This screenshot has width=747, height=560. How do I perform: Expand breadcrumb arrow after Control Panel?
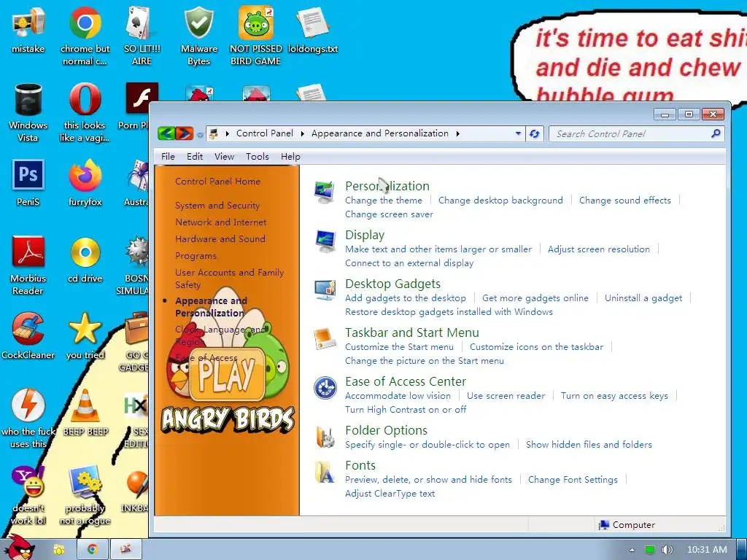[x=302, y=134]
